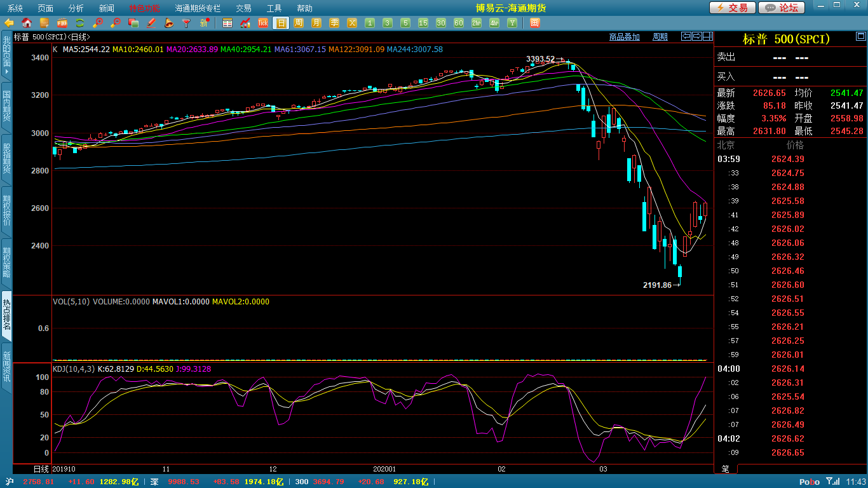Select the 60-minute period button
The height and width of the screenshot is (488, 868).
coord(459,23)
